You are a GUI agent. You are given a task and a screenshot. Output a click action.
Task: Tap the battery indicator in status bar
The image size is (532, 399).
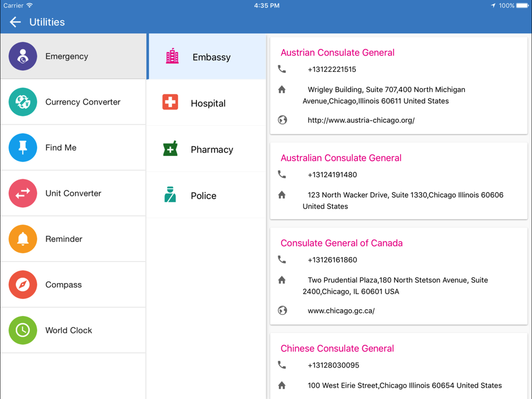click(523, 5)
